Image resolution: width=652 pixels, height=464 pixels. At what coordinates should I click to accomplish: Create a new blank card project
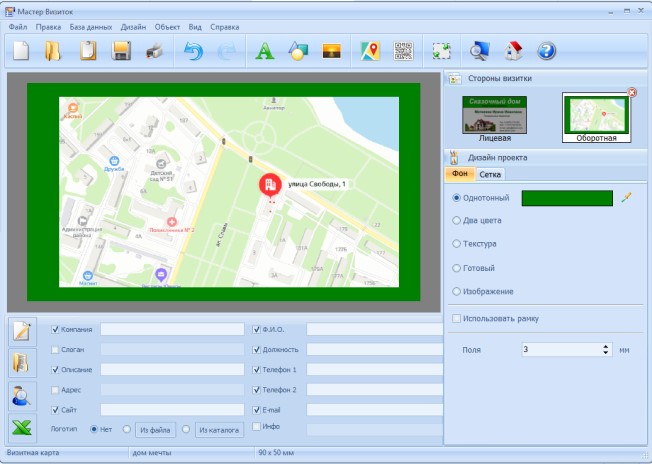[x=21, y=52]
